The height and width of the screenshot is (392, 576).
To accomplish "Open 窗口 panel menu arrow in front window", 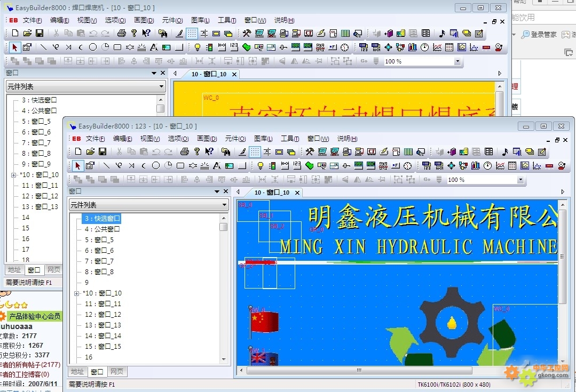I will (217, 191).
